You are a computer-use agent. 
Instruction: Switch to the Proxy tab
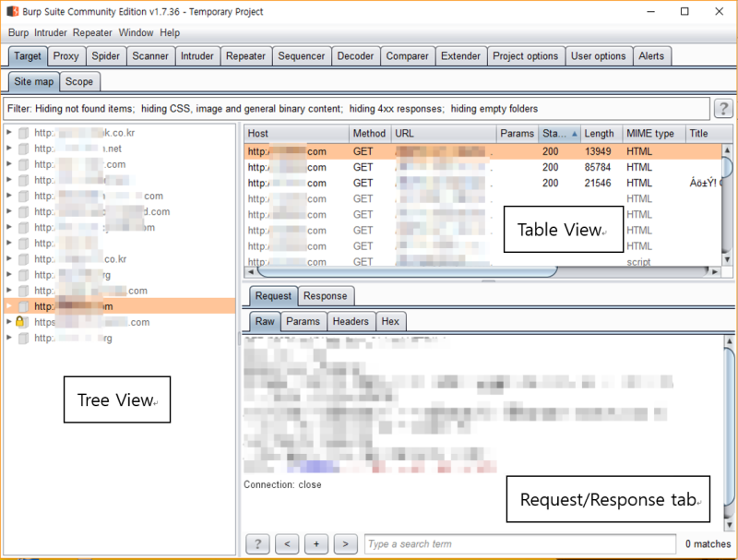[65, 55]
